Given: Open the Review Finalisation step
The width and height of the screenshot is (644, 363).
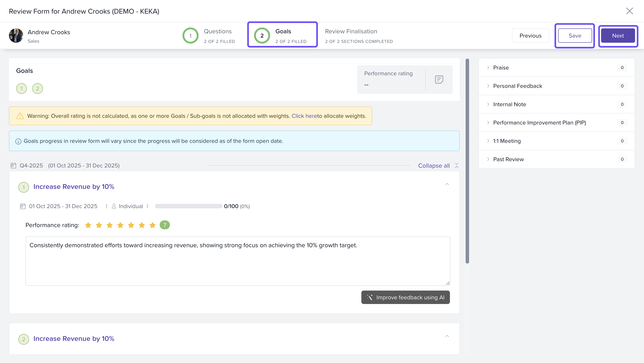Looking at the screenshot, I should tap(358, 36).
